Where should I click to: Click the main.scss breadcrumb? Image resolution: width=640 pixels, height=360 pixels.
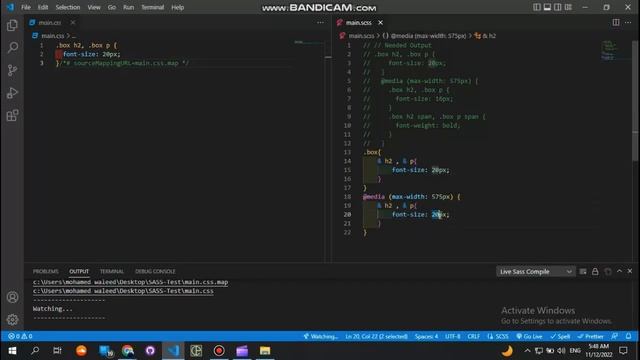coord(361,36)
